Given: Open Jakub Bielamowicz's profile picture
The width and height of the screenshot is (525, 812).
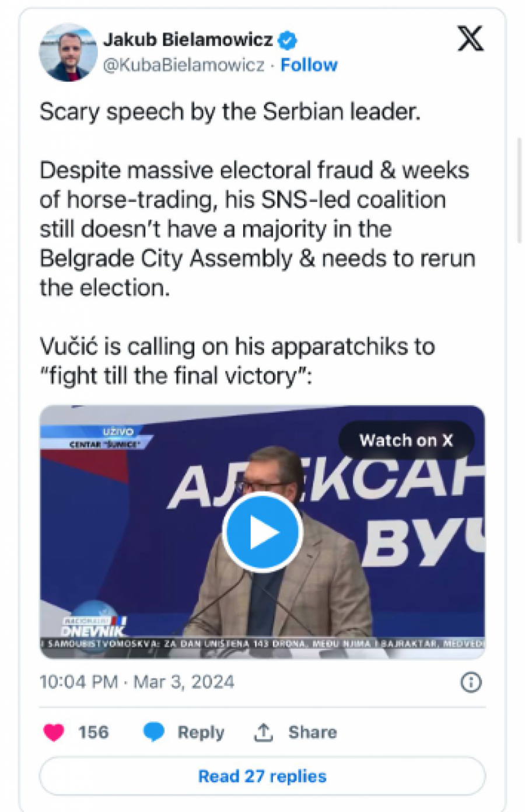Looking at the screenshot, I should click(68, 51).
